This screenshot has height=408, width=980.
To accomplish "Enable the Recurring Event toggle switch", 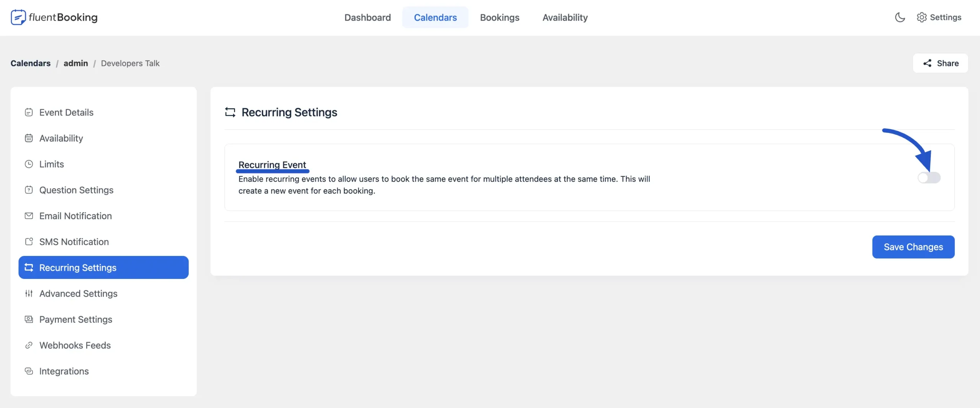I will pyautogui.click(x=929, y=177).
